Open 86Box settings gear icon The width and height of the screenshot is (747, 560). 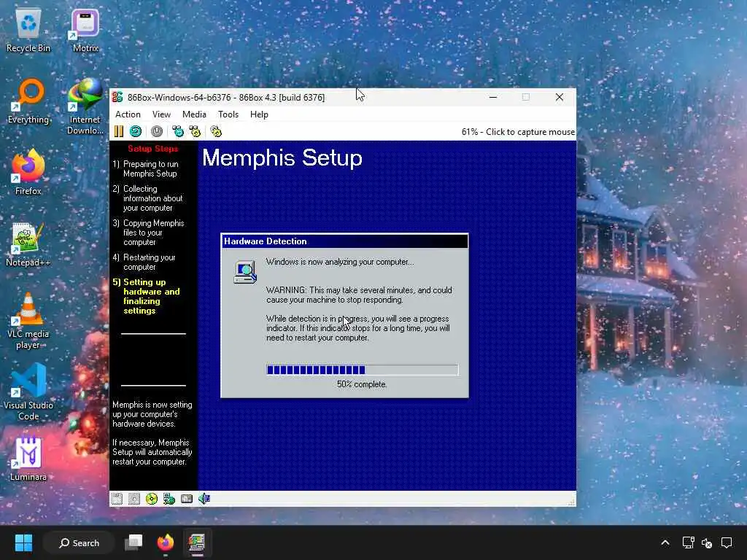click(216, 131)
